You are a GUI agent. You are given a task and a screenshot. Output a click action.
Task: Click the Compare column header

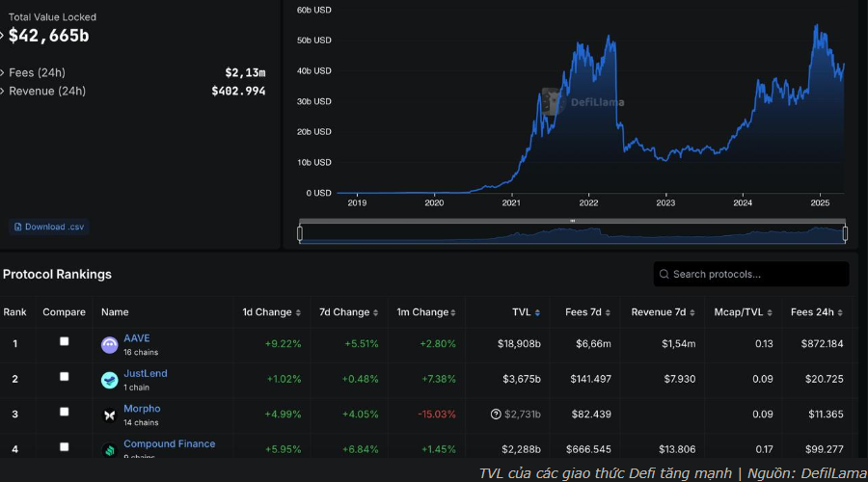[x=65, y=312]
